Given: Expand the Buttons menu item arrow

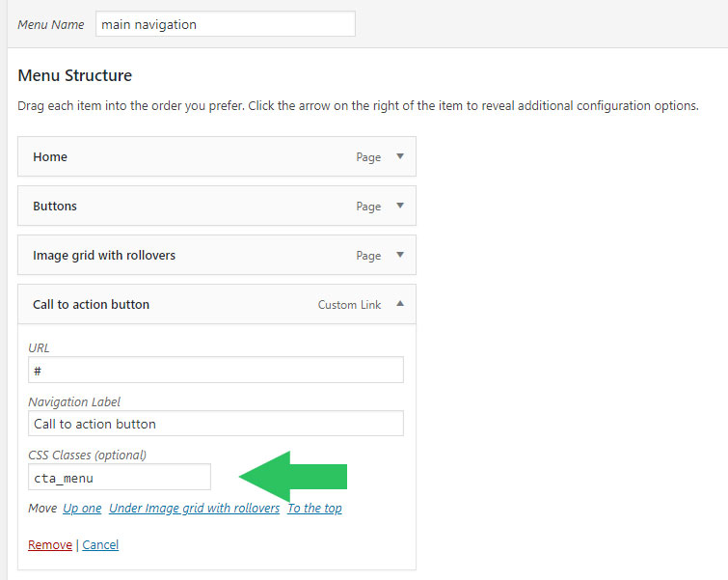Looking at the screenshot, I should (x=400, y=206).
